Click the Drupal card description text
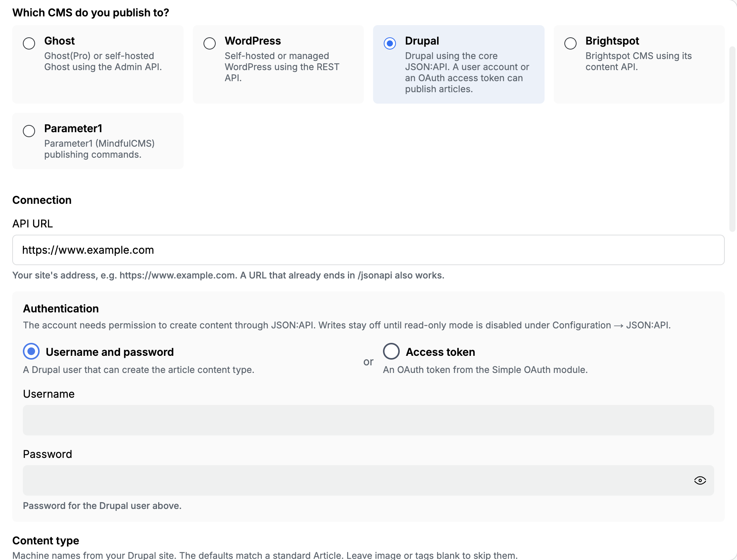This screenshot has width=737, height=560. point(467,72)
